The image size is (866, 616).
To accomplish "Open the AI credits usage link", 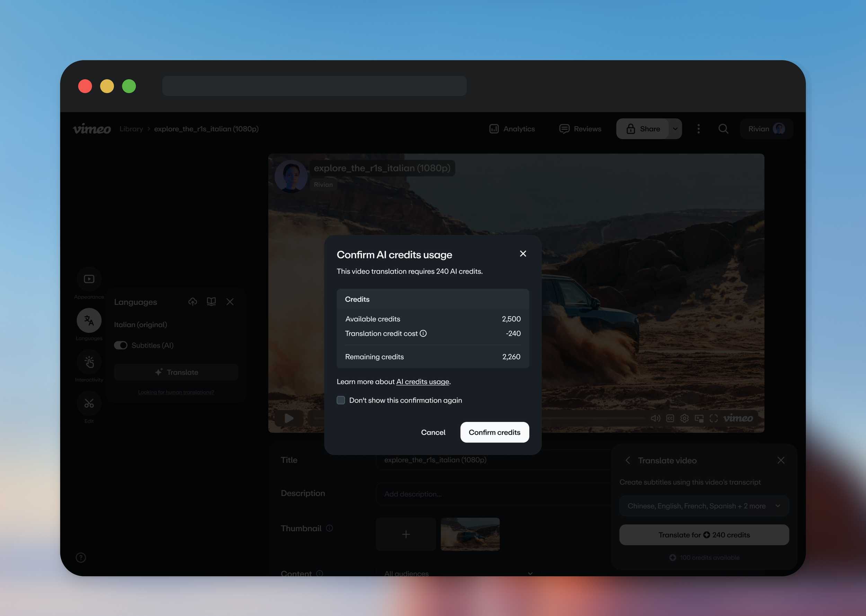I will point(422,381).
